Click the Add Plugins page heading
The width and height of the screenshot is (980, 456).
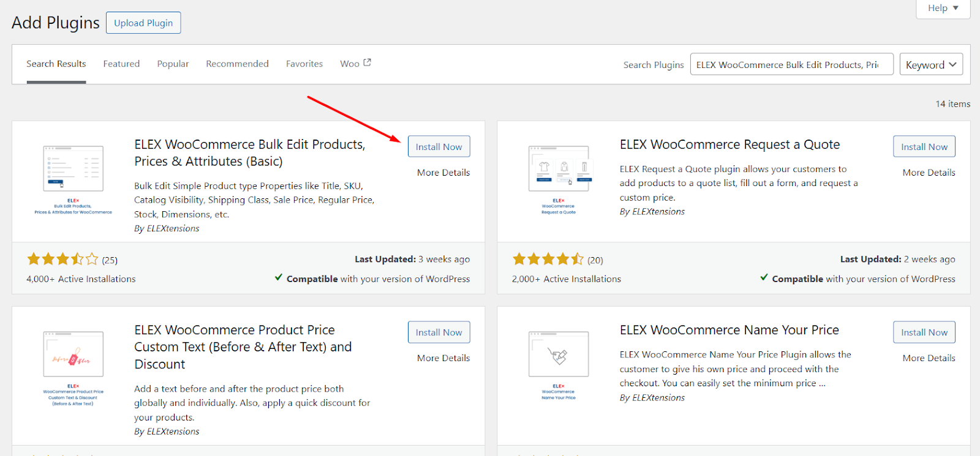56,23
